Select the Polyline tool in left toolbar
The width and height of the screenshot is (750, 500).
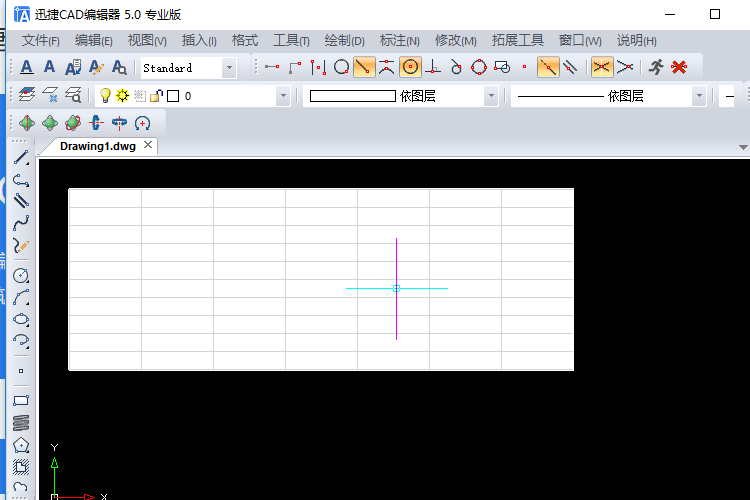(21, 180)
